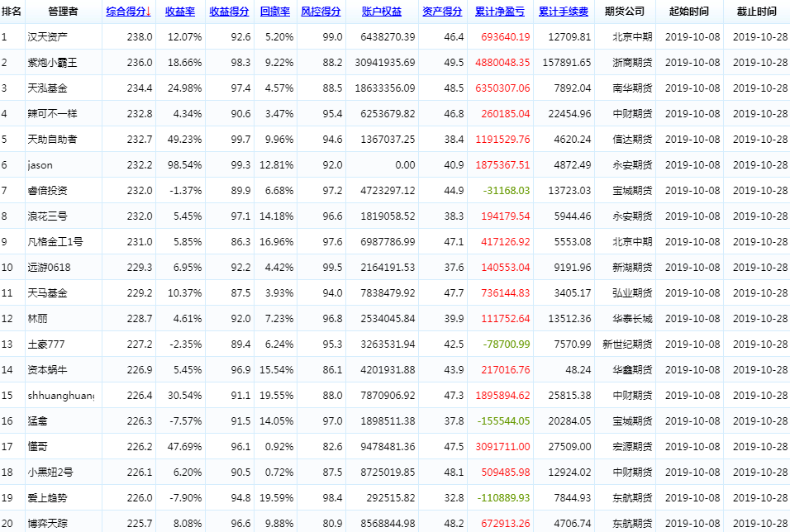This screenshot has width=790, height=532.
Task: Sort by 累计净盈亏 column header
Action: [500, 11]
